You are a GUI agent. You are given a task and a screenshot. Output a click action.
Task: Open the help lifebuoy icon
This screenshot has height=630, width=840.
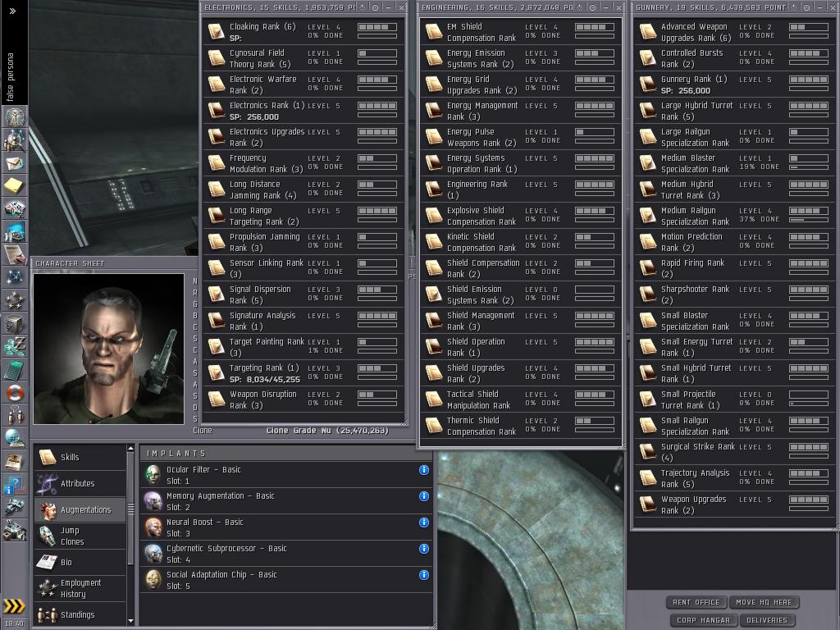pos(15,393)
